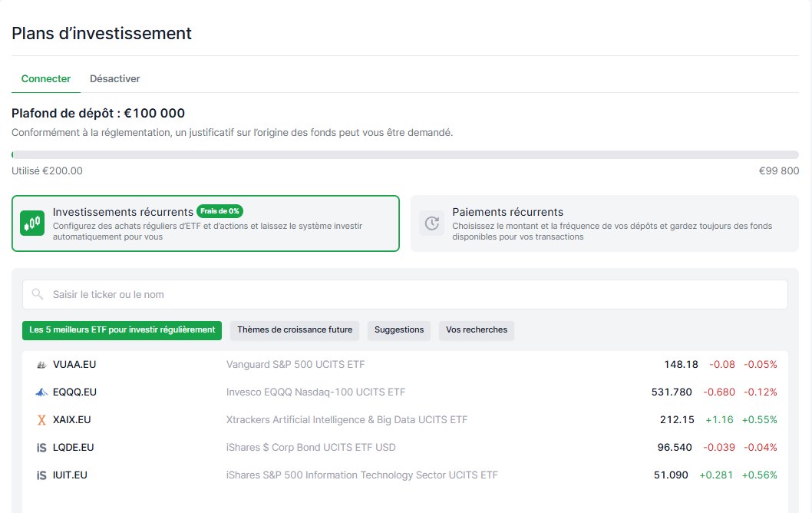The height and width of the screenshot is (513, 812).
Task: Click iShares S&P 500 Information Technology name
Action: click(x=362, y=475)
